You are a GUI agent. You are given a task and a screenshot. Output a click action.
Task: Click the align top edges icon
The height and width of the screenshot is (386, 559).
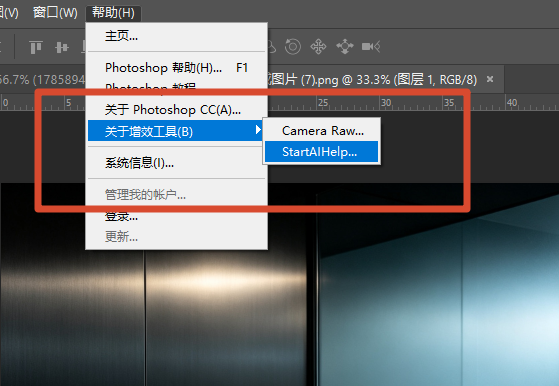point(36,47)
